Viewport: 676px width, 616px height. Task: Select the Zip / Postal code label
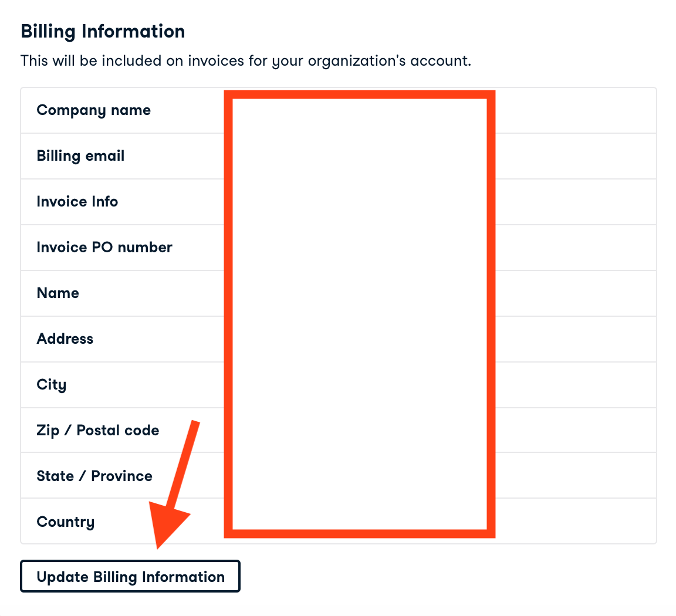tap(97, 431)
